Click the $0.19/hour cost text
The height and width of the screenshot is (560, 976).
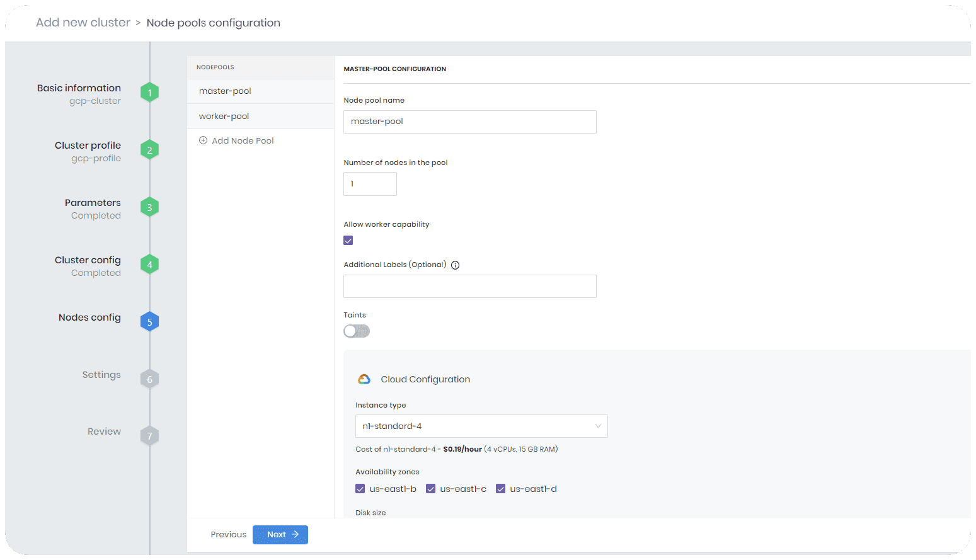pyautogui.click(x=462, y=450)
